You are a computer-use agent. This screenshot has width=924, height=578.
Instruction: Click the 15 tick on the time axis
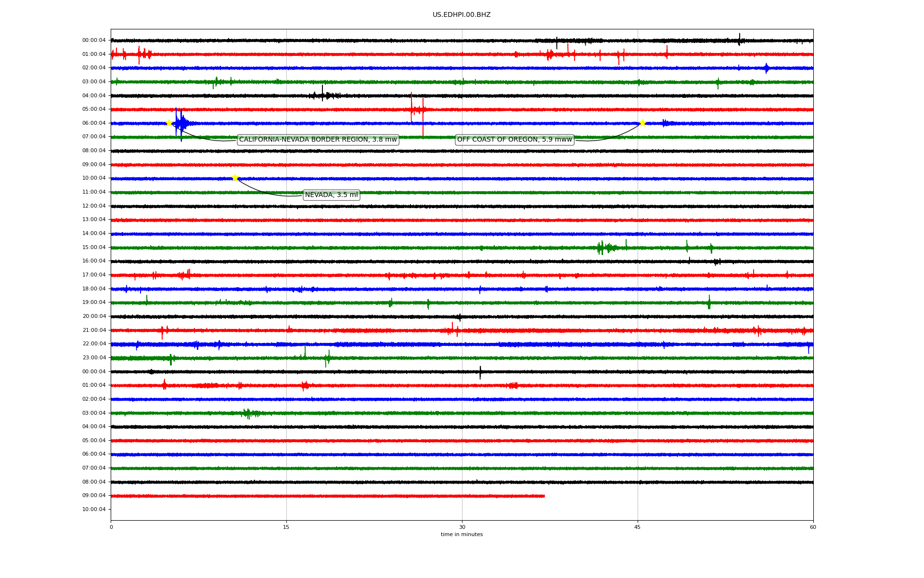coord(286,527)
